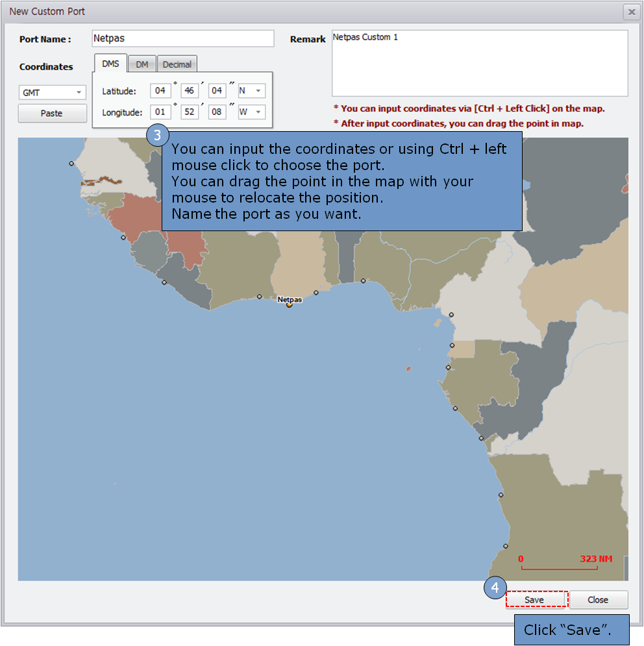Click the Paste button
Viewport: 644px width, 646px height.
tap(53, 114)
